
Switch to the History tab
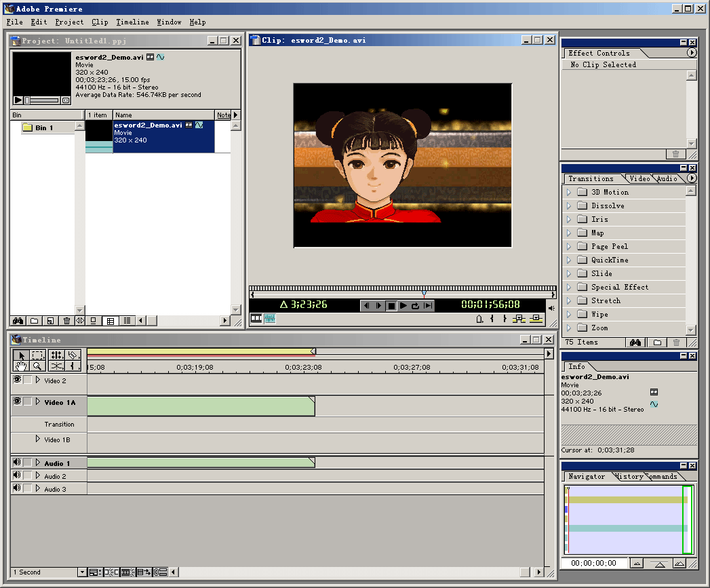pyautogui.click(x=629, y=476)
